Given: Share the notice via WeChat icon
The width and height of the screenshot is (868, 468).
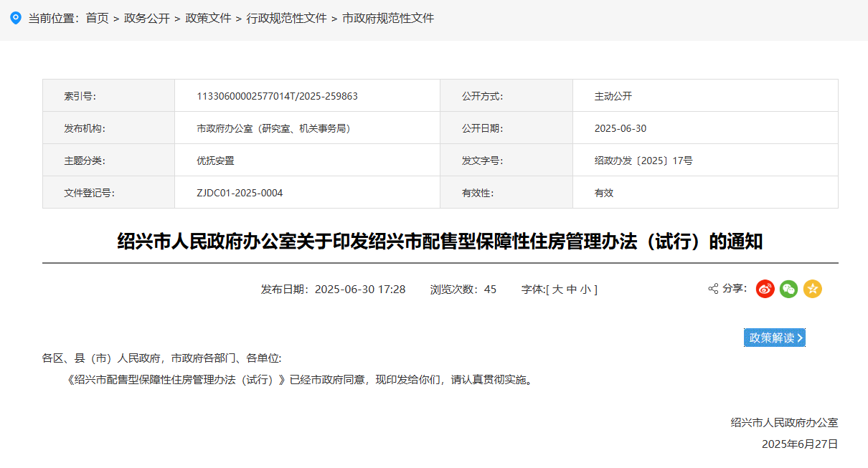Looking at the screenshot, I should (x=789, y=289).
